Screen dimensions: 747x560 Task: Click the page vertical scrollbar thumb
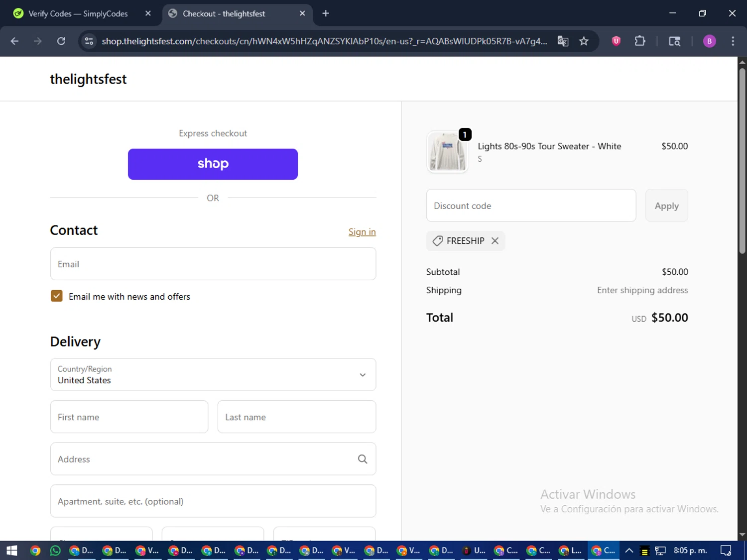coord(742,161)
